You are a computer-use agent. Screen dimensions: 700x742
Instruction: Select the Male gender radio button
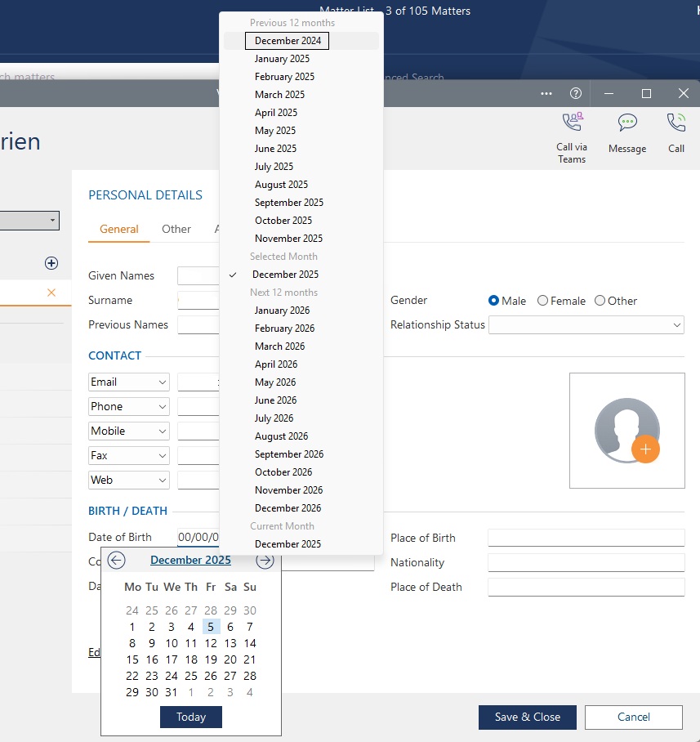click(x=493, y=301)
